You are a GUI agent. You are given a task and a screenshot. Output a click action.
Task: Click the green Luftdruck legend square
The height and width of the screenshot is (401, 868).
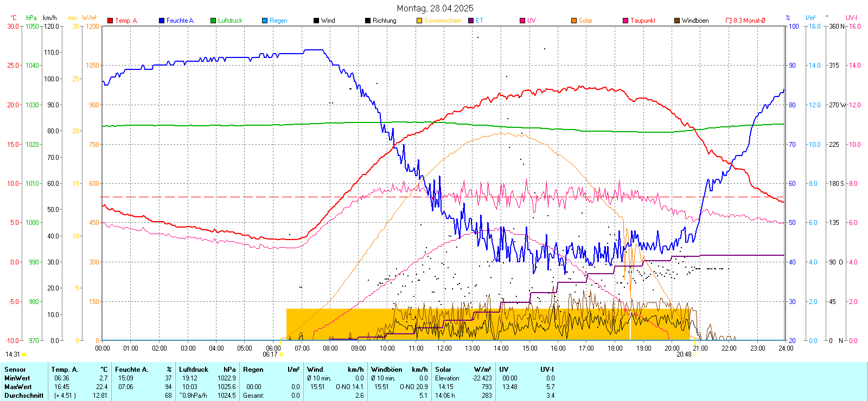[213, 21]
